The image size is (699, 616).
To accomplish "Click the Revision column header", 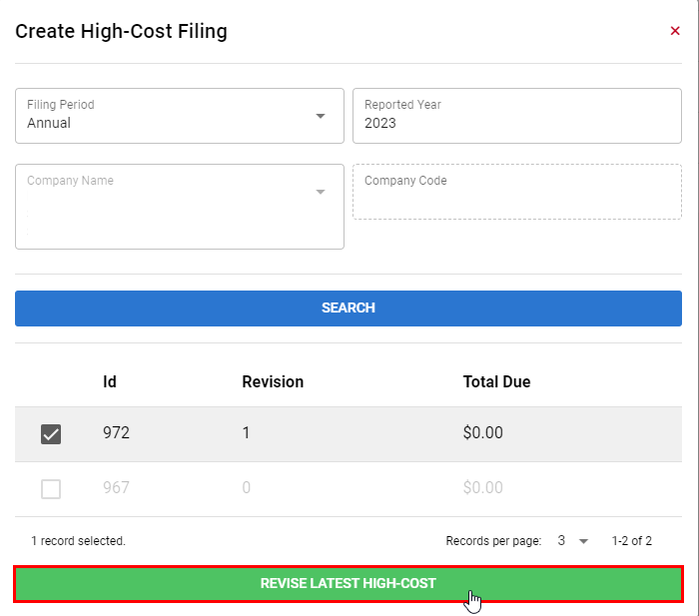I will tap(273, 382).
